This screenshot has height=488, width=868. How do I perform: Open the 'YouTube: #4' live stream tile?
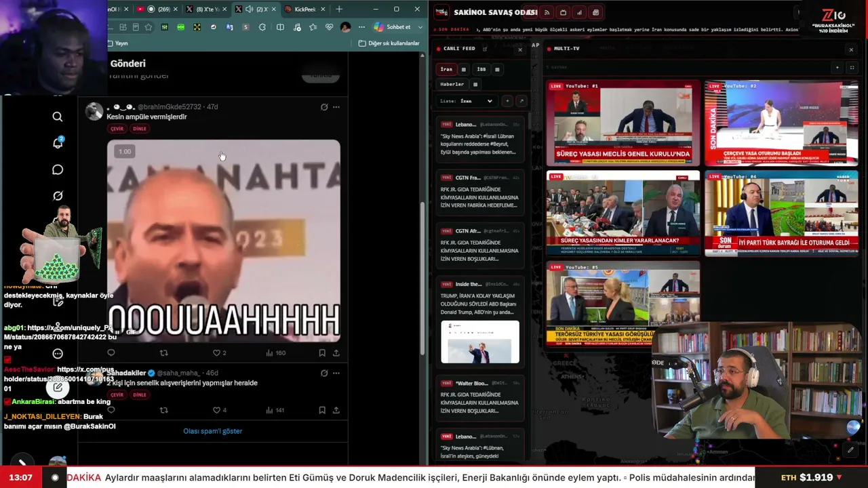[781, 213]
